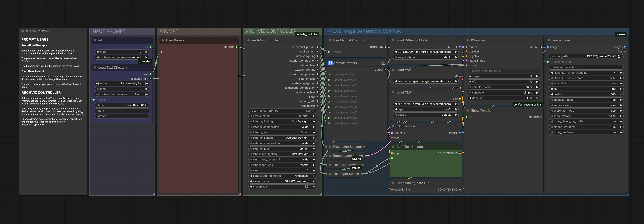
Task: Open the ArchViz Presets subgraph with expand icon
Action: point(383,63)
